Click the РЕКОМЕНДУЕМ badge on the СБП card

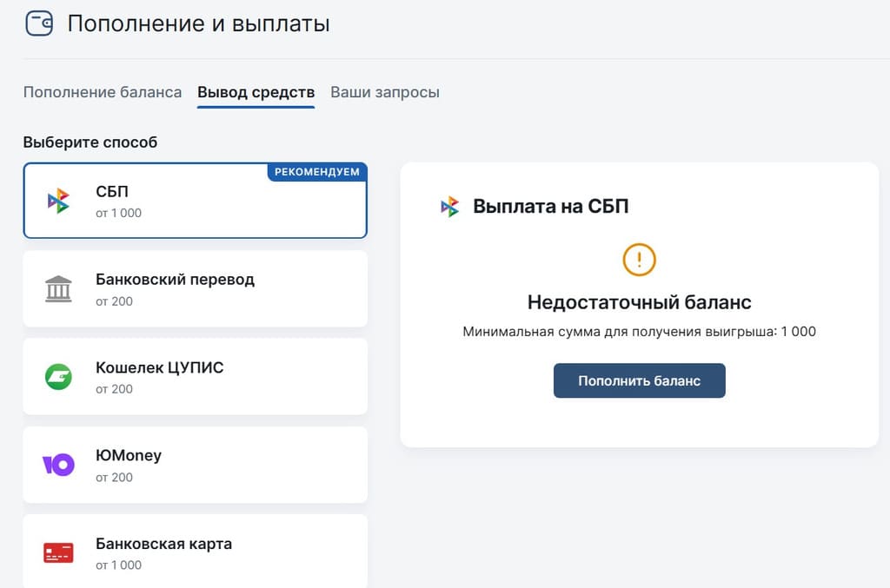coord(317,172)
